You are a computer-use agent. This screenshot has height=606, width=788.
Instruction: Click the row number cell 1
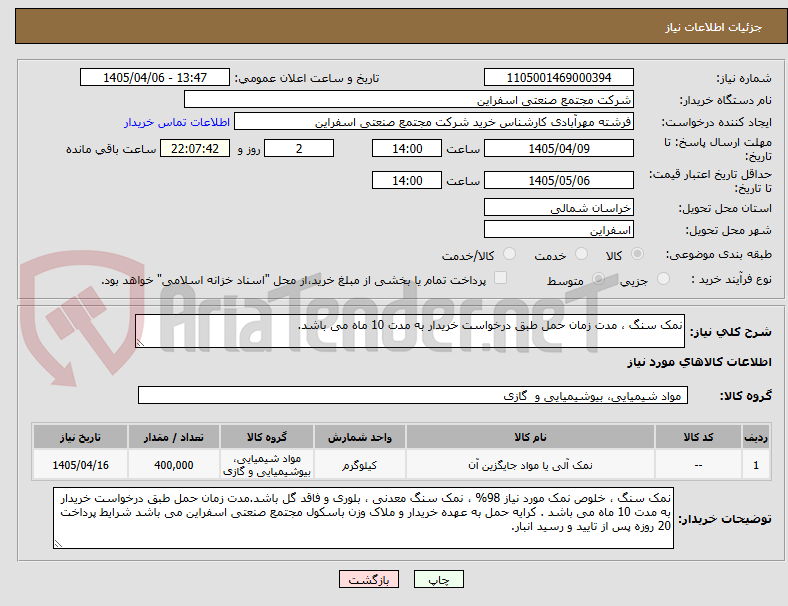pos(755,465)
